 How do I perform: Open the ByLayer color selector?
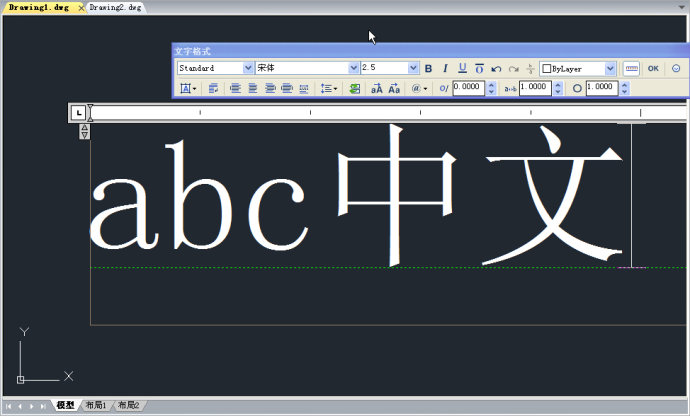[x=610, y=68]
